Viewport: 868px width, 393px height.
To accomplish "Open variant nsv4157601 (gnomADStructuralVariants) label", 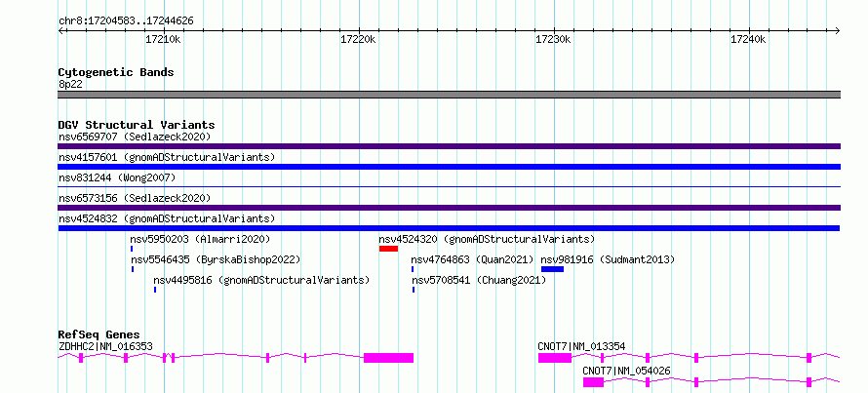I will click(167, 157).
